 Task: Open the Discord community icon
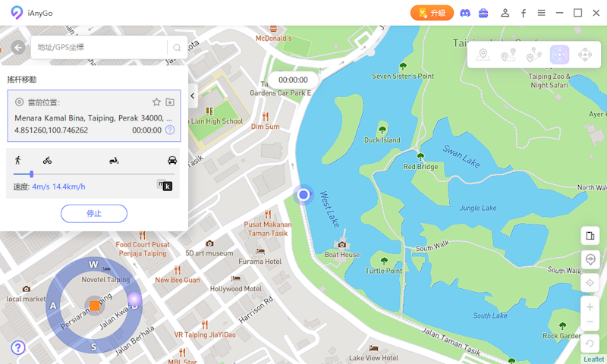point(465,13)
